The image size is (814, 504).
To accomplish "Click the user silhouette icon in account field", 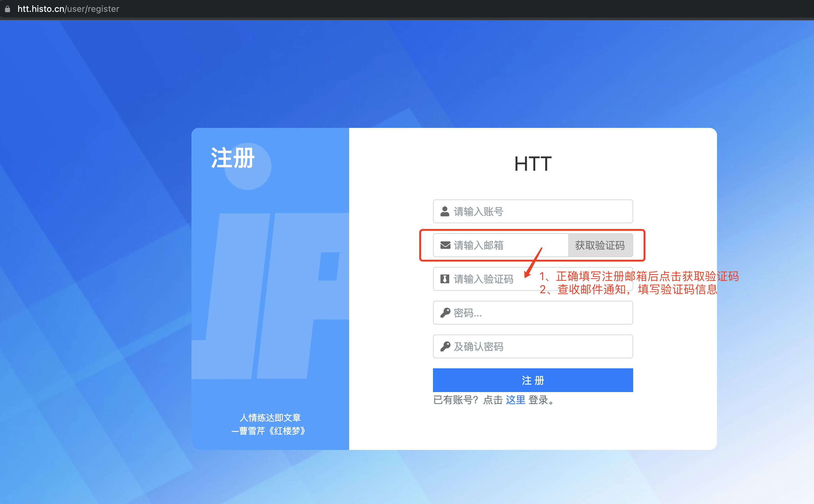I will tap(445, 211).
